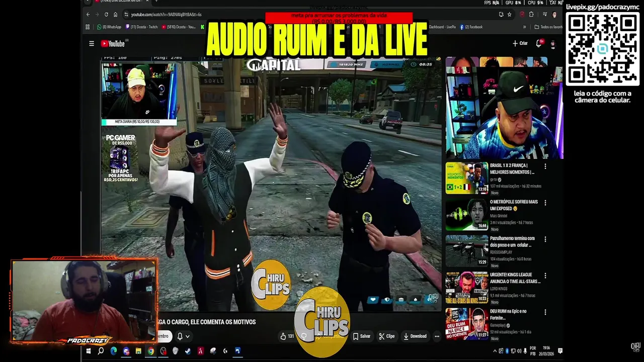The height and width of the screenshot is (362, 644).
Task: Open the Todos os favoritos folder
Action: 548,27
